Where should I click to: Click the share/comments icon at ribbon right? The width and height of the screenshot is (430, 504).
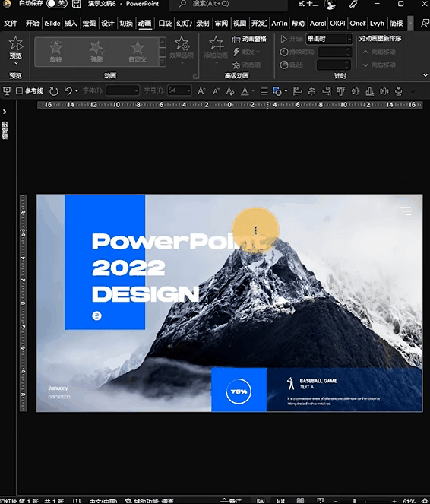[x=425, y=24]
